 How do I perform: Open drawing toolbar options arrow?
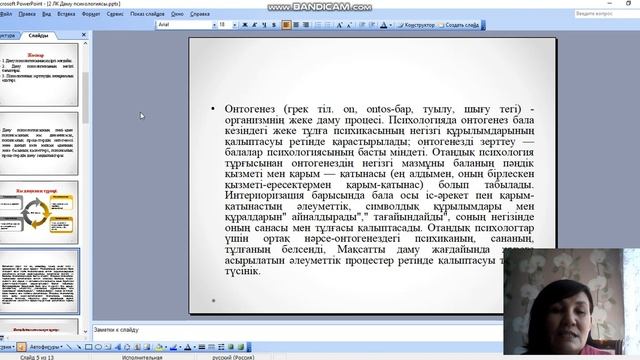click(249, 347)
